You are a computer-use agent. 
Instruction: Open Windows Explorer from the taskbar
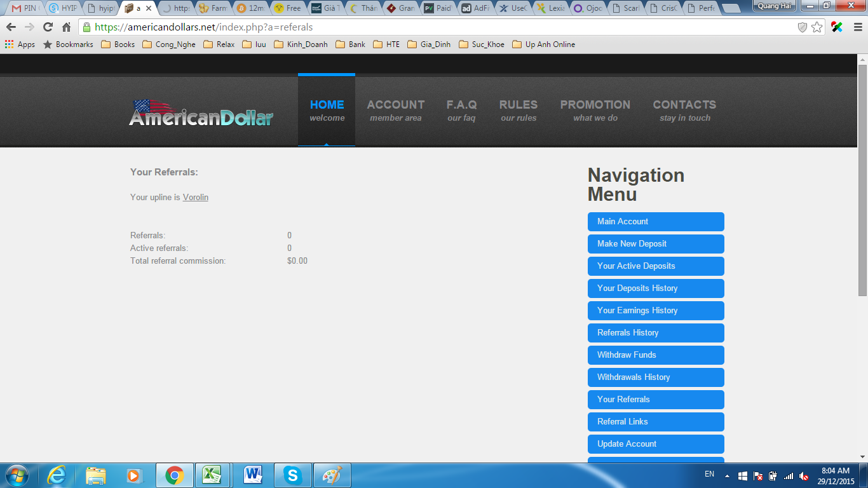pos(96,475)
